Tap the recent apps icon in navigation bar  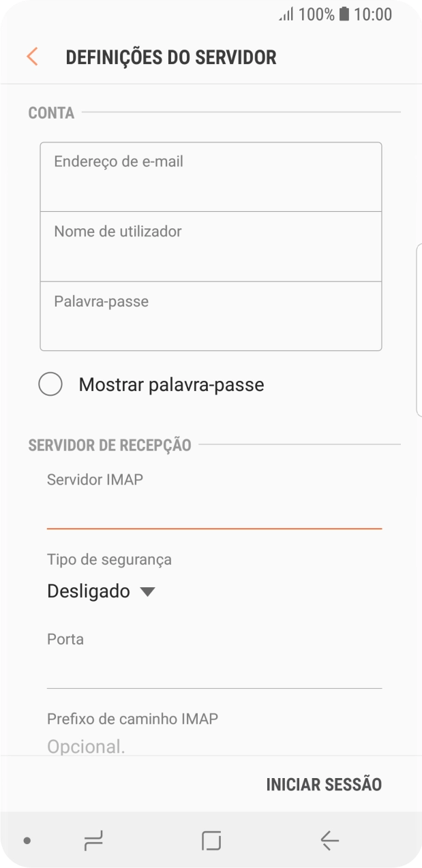(94, 841)
